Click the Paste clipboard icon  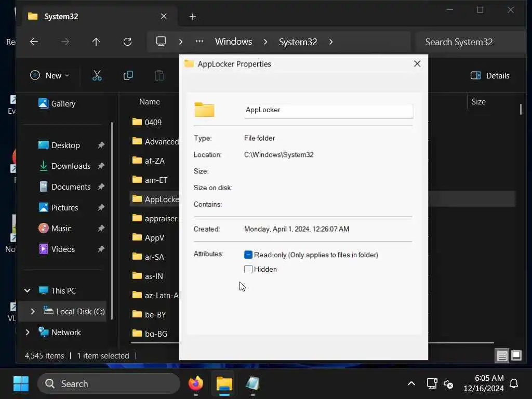(159, 76)
